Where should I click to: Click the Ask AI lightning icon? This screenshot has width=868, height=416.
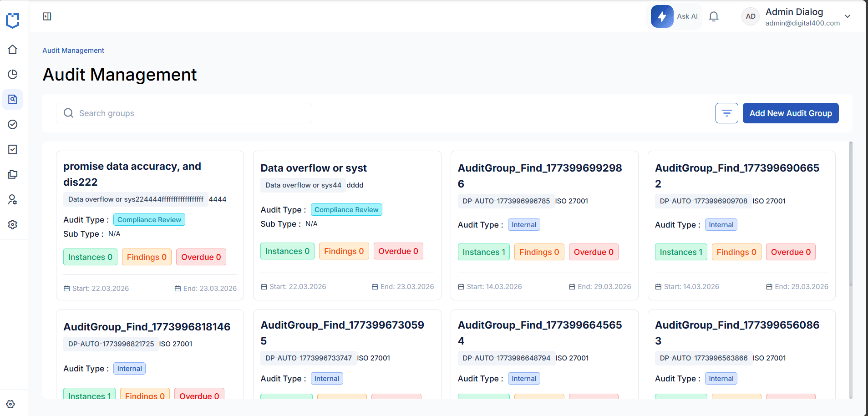tap(662, 16)
